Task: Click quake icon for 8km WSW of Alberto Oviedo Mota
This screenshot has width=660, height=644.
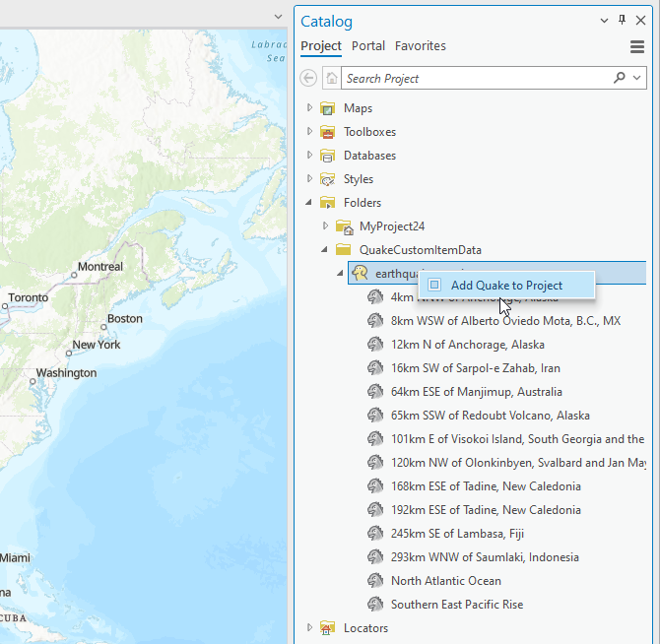Action: 375,321
